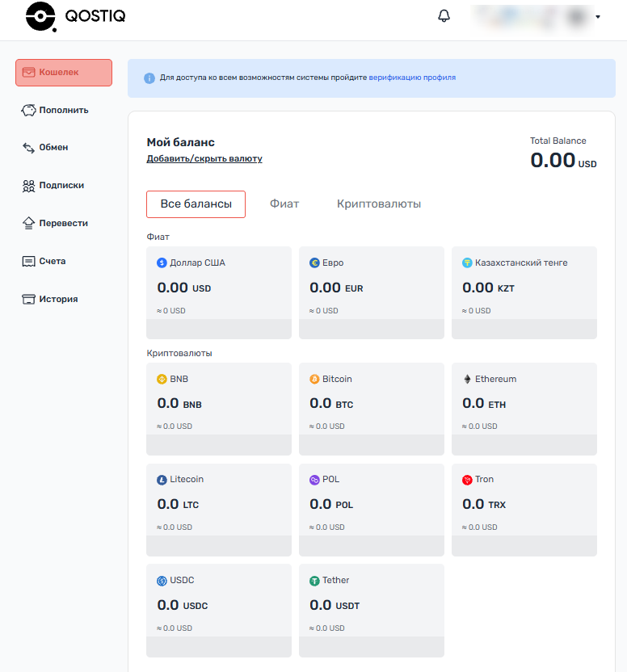Viewport: 627px width, 672px height.
Task: Click the info icon in the verification banner
Action: 149,78
